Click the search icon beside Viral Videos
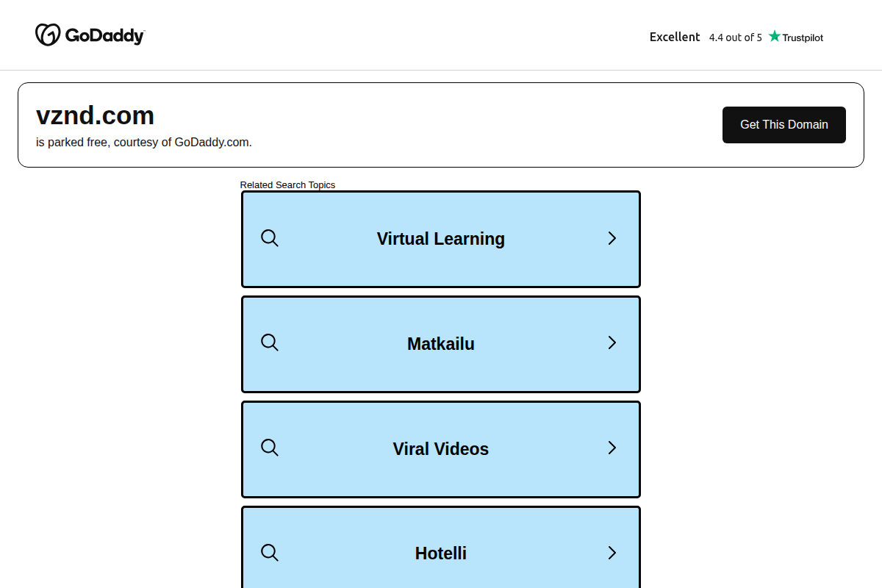Viewport: 882px width, 588px height. point(270,448)
